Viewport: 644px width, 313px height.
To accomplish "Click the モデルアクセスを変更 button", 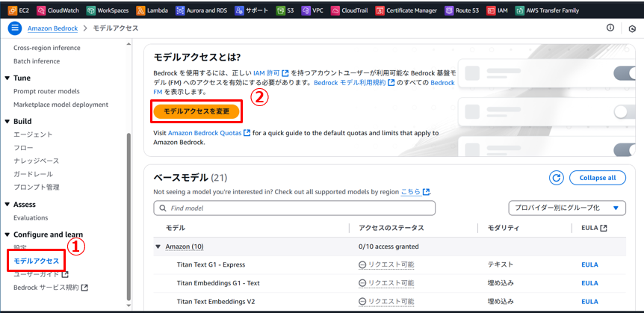I will pyautogui.click(x=196, y=112).
